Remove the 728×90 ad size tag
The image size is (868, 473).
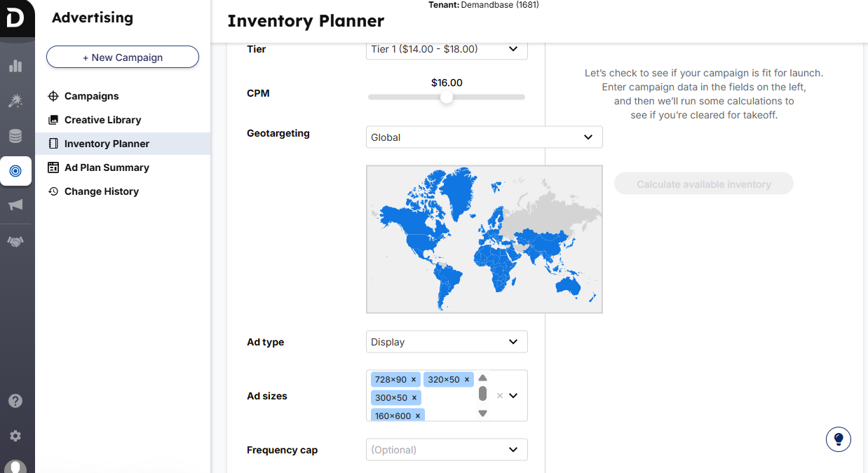click(x=413, y=379)
